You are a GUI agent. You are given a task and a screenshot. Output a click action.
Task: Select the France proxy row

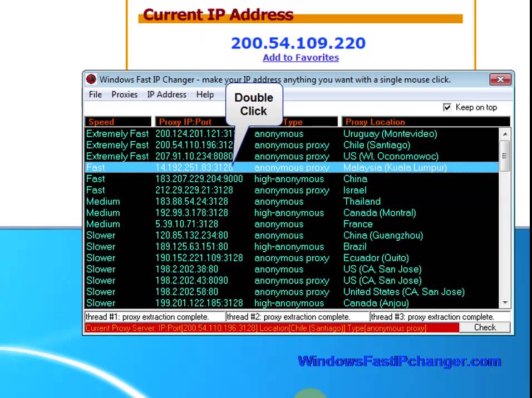coord(292,224)
